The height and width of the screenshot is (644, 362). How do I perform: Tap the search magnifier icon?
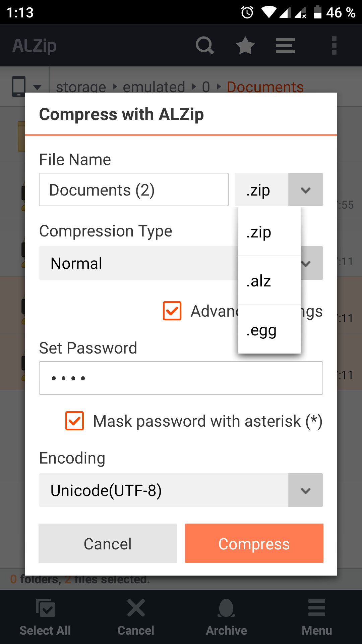tap(205, 45)
